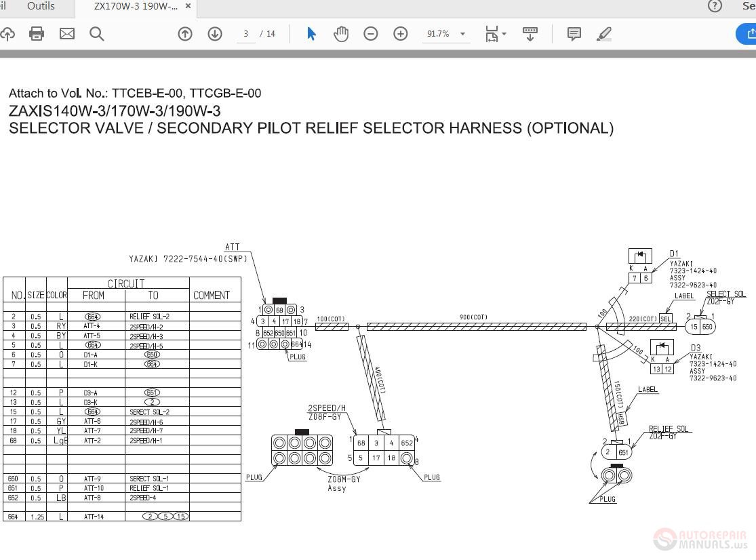Image resolution: width=756 pixels, height=560 pixels.
Task: Select the arrow selection tool
Action: [311, 34]
